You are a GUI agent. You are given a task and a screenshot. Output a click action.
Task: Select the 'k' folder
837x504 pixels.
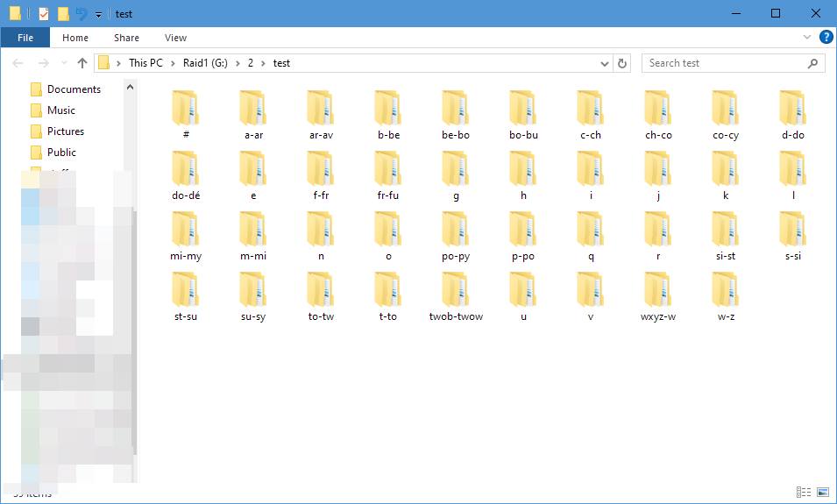(x=726, y=175)
